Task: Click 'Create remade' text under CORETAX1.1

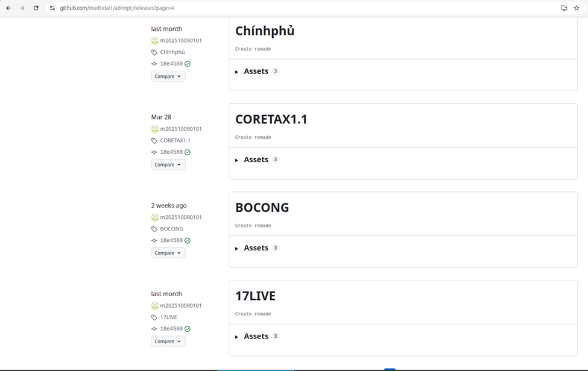Action: point(253,138)
